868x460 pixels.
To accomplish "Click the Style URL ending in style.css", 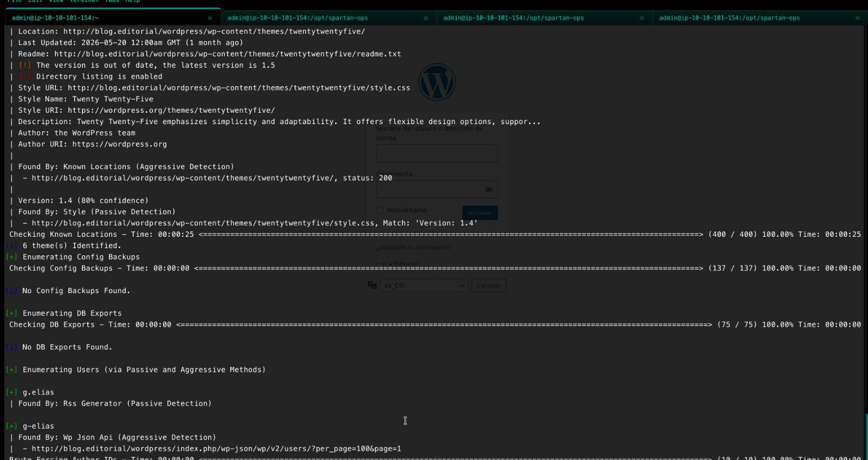I will click(x=239, y=88).
